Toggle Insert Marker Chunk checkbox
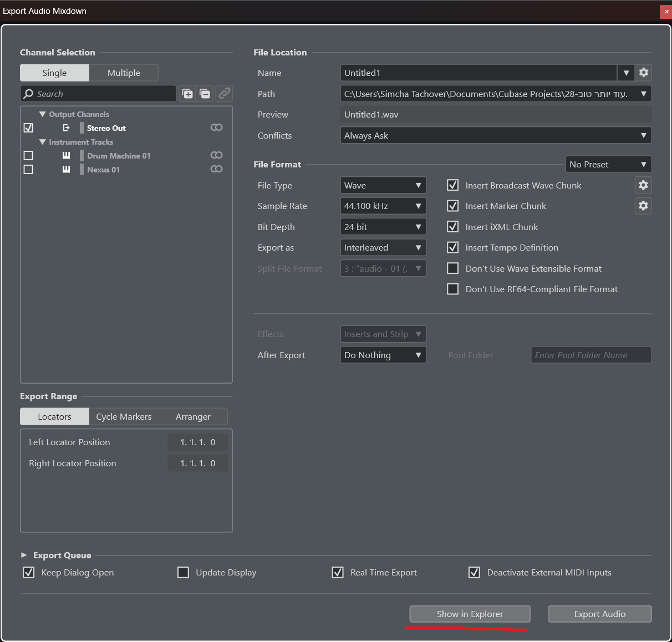This screenshot has height=642, width=672. pos(453,206)
